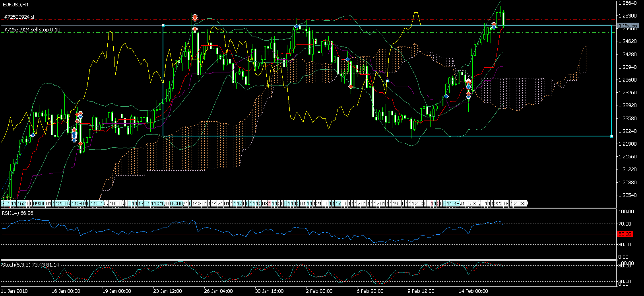
Task: Select the #72530924 sl stop-loss label
Action: (x=19, y=17)
